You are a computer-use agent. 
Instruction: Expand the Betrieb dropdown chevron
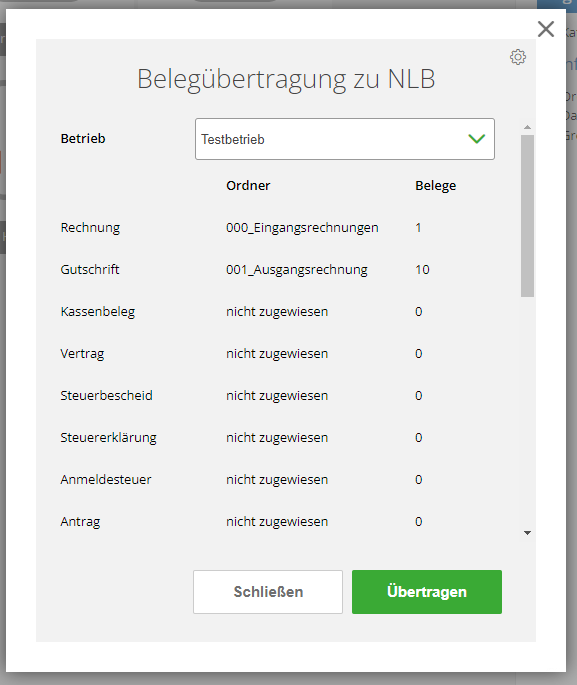pyautogui.click(x=477, y=139)
